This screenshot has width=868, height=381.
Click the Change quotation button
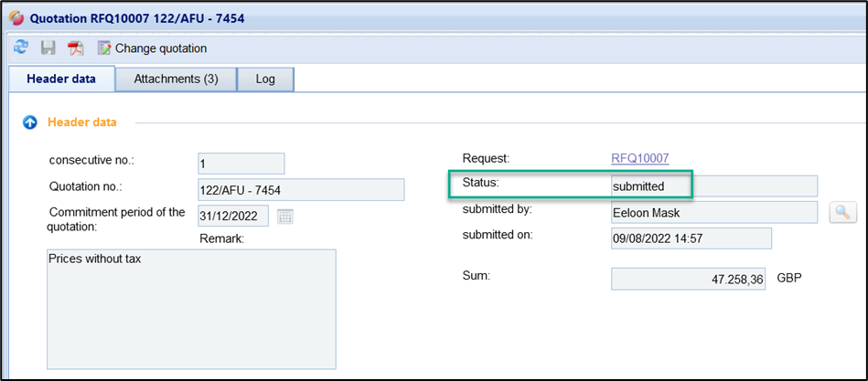(x=152, y=48)
